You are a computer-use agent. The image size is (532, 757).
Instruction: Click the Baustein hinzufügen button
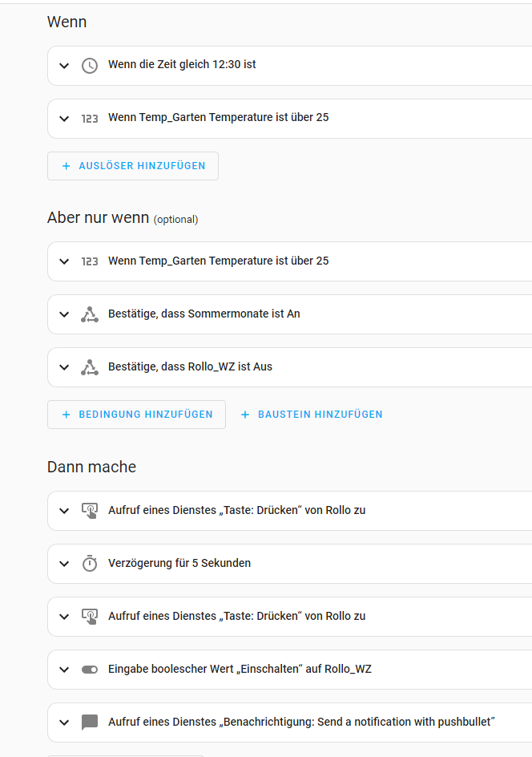point(311,415)
